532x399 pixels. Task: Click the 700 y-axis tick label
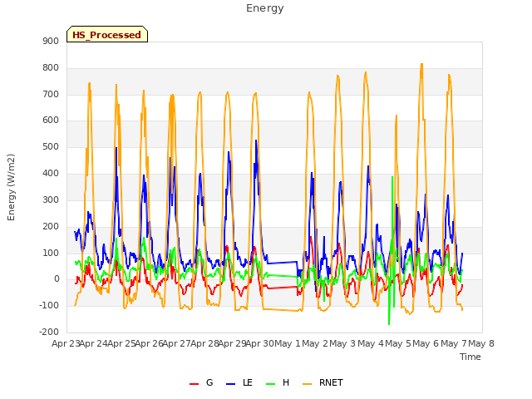tap(51, 94)
